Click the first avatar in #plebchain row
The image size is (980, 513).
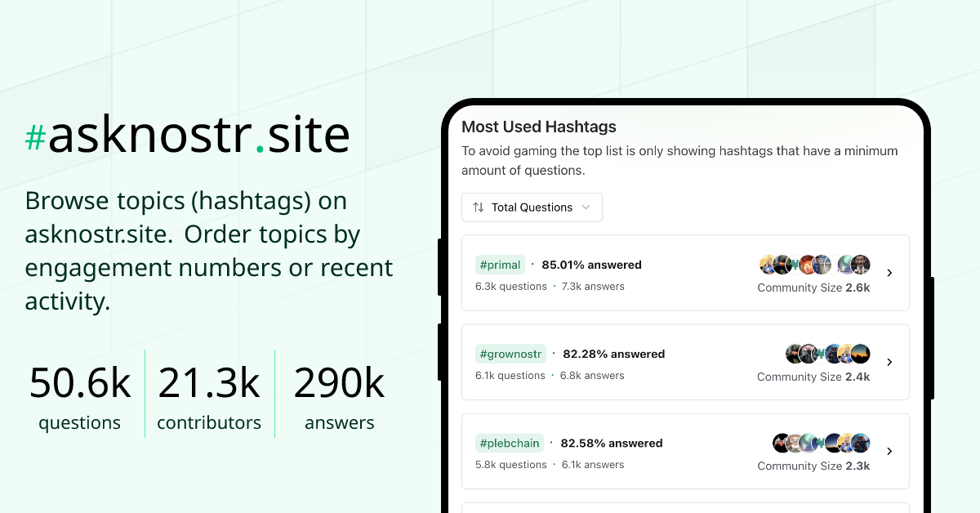[782, 443]
